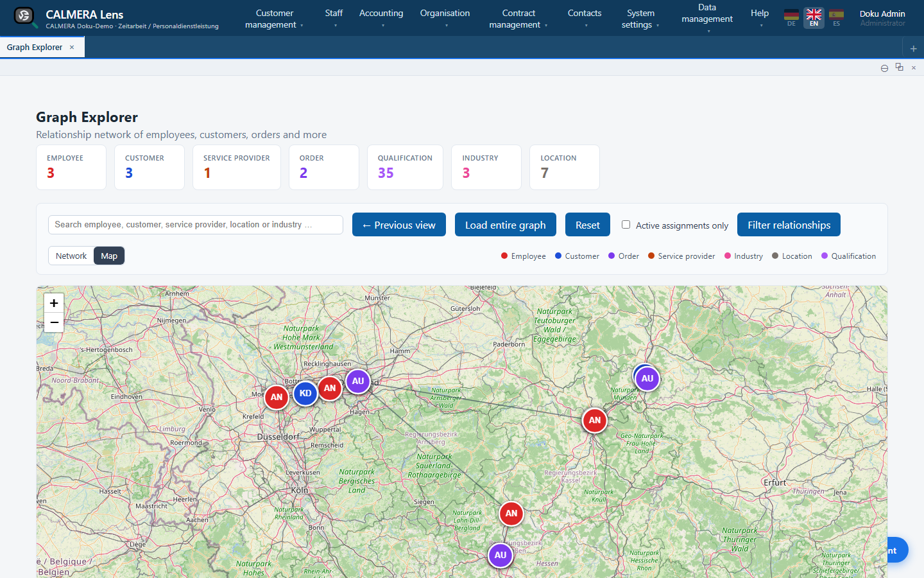
Task: Select the AN marker near Lahn-Dill-Bergland
Action: pyautogui.click(x=511, y=513)
